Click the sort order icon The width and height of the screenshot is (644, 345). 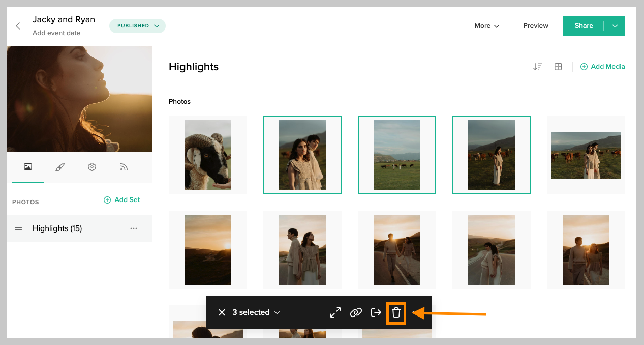point(538,67)
